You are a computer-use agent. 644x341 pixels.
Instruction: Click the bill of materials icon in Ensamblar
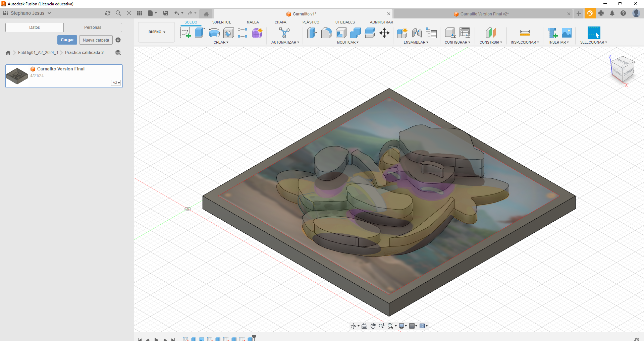(x=431, y=33)
